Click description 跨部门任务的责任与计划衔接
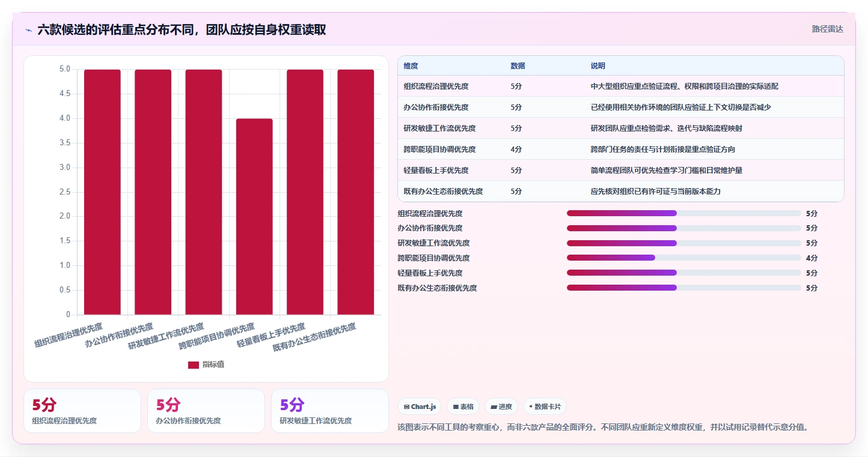Image resolution: width=868 pixels, height=457 pixels. click(663, 150)
